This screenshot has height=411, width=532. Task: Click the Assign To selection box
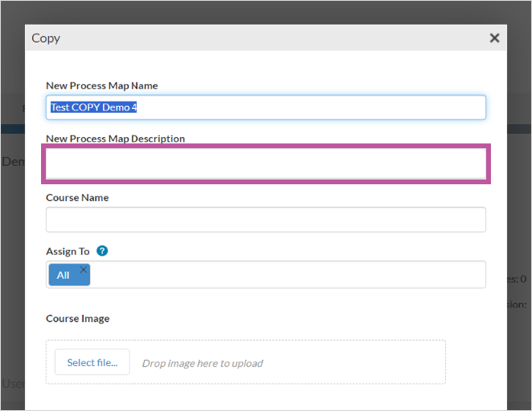tap(266, 274)
